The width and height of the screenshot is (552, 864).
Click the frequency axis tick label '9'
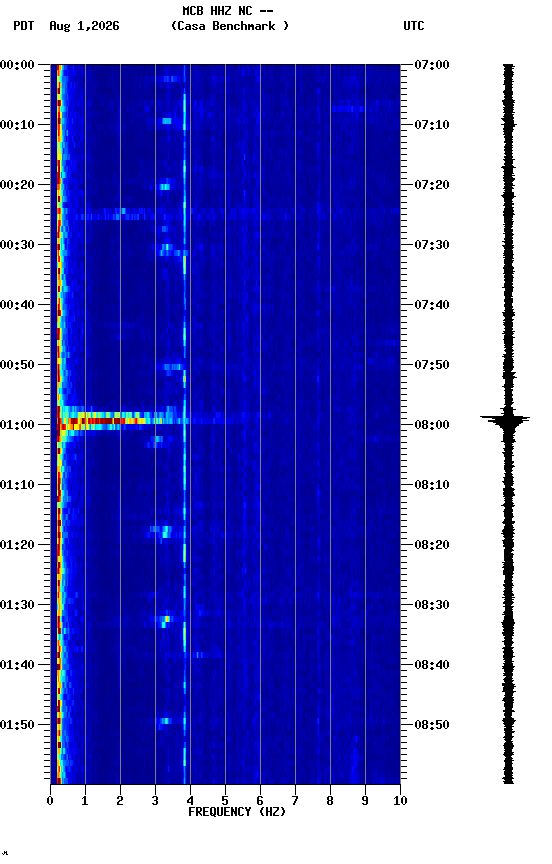tap(365, 801)
